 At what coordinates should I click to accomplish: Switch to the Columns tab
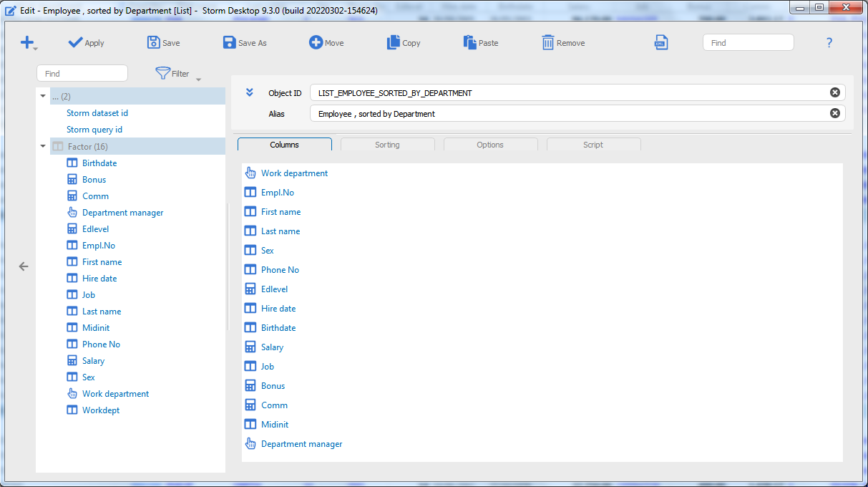(285, 145)
